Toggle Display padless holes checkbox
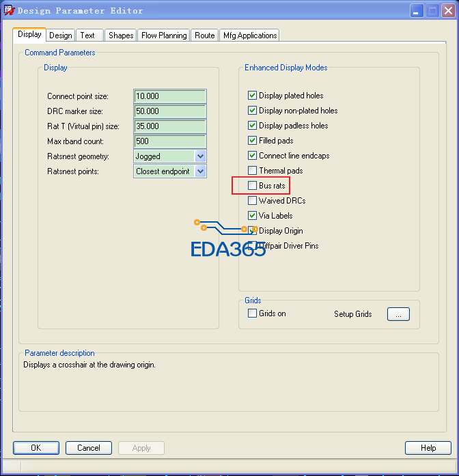 [x=252, y=126]
